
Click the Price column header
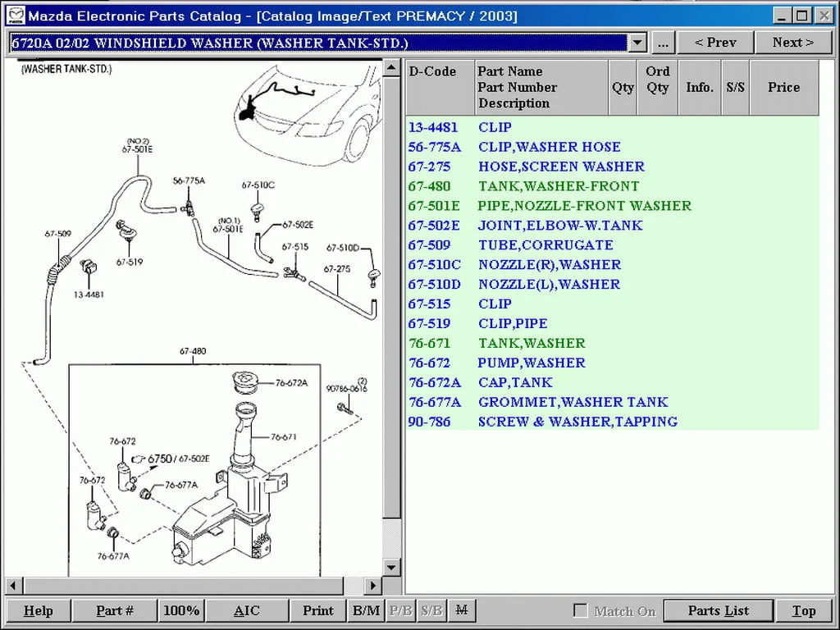[783, 87]
